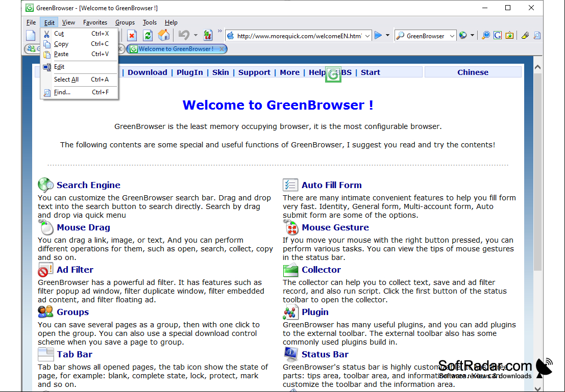Viewport: 565px width, 392px height.
Task: Open the View menu
Action: pyautogui.click(x=68, y=22)
